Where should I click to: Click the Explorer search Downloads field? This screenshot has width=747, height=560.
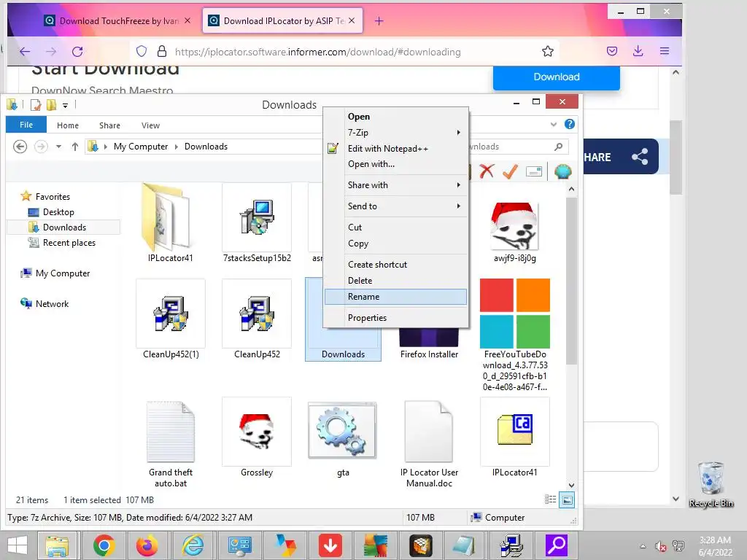pos(518,147)
